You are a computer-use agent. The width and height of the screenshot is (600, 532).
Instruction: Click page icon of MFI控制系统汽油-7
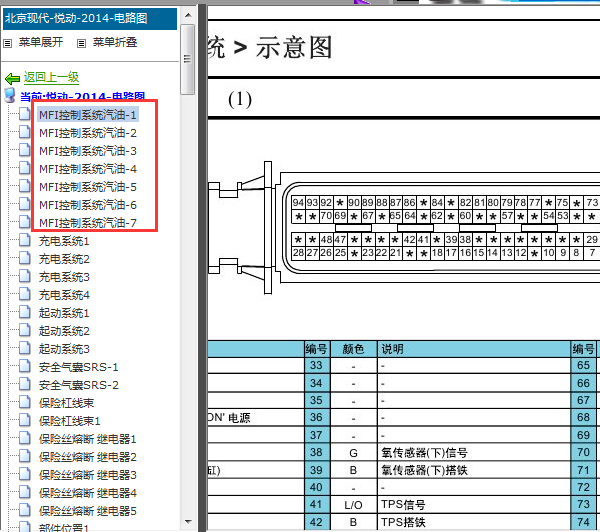pos(25,222)
